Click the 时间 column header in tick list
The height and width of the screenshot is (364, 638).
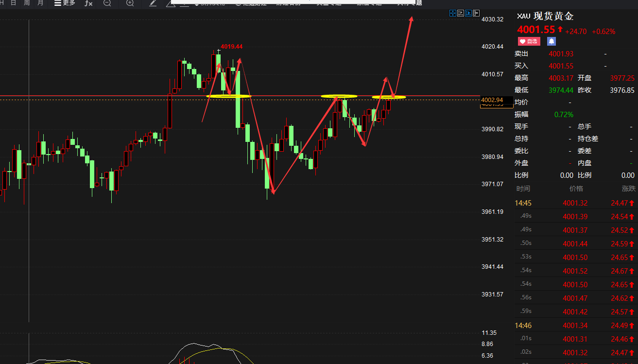tap(523, 189)
